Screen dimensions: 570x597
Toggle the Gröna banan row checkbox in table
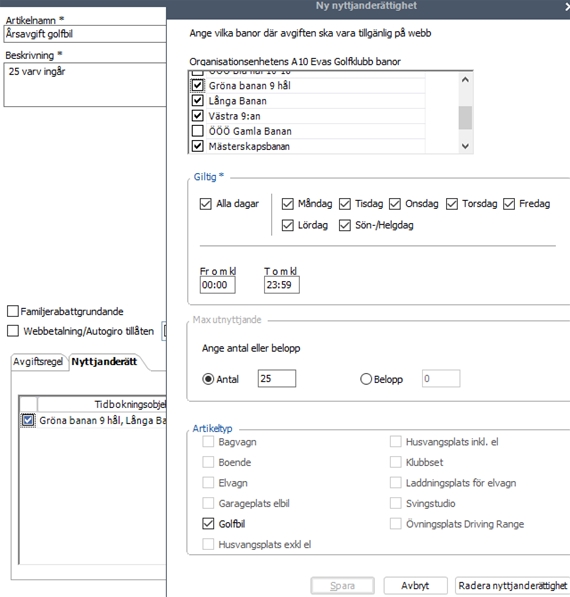28,420
